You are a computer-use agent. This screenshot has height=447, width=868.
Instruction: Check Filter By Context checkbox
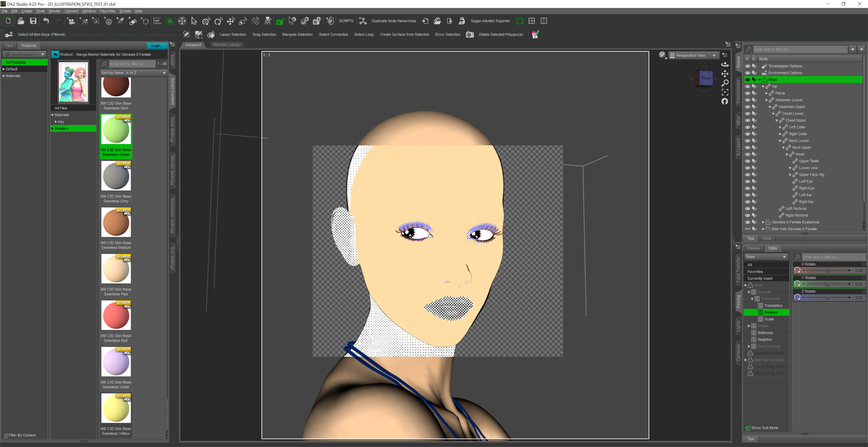click(5, 435)
